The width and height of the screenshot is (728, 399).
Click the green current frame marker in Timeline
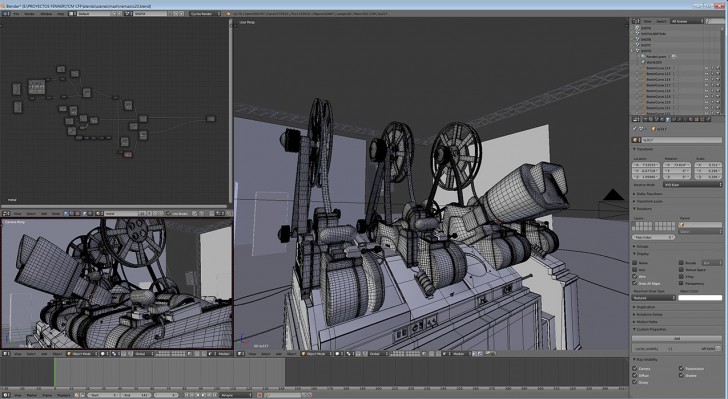coord(54,372)
